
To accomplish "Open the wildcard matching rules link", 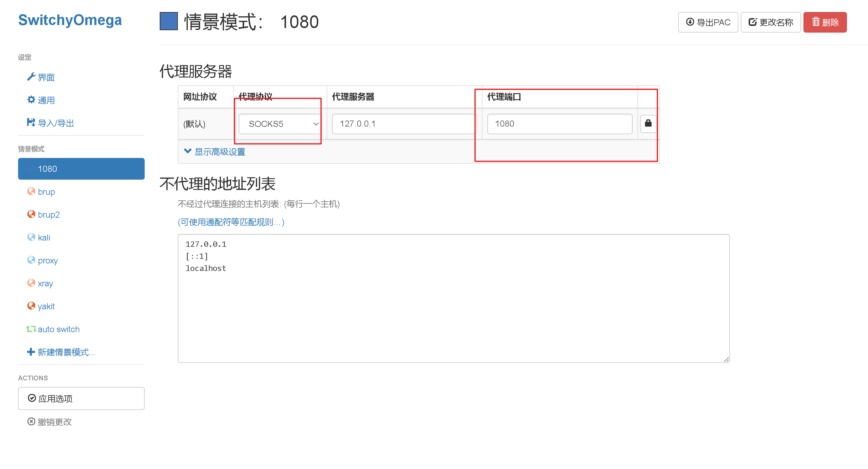I will (231, 222).
